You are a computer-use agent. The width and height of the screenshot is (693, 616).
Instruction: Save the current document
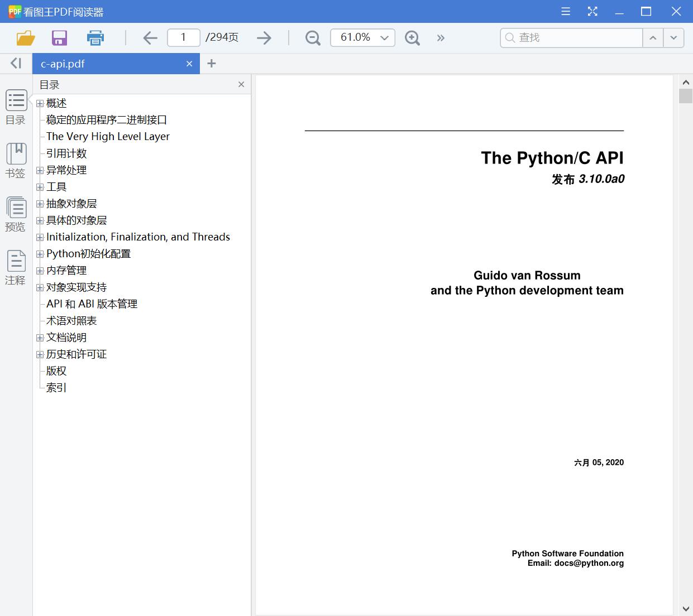59,37
